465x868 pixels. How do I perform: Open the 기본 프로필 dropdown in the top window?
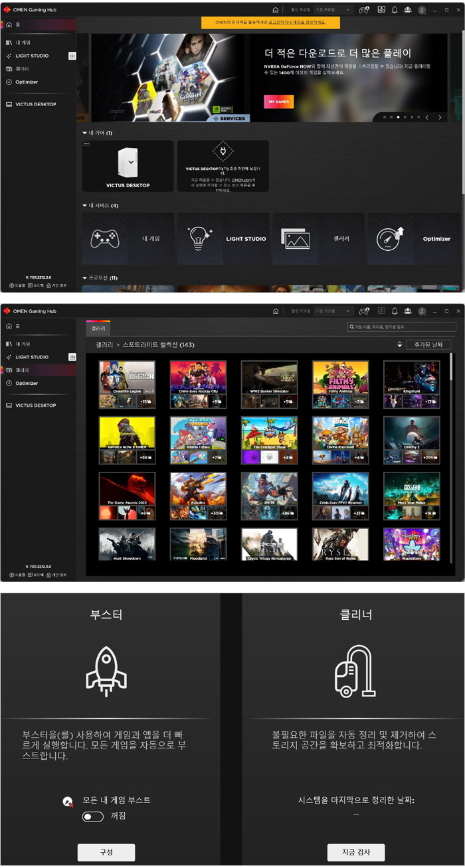[333, 10]
